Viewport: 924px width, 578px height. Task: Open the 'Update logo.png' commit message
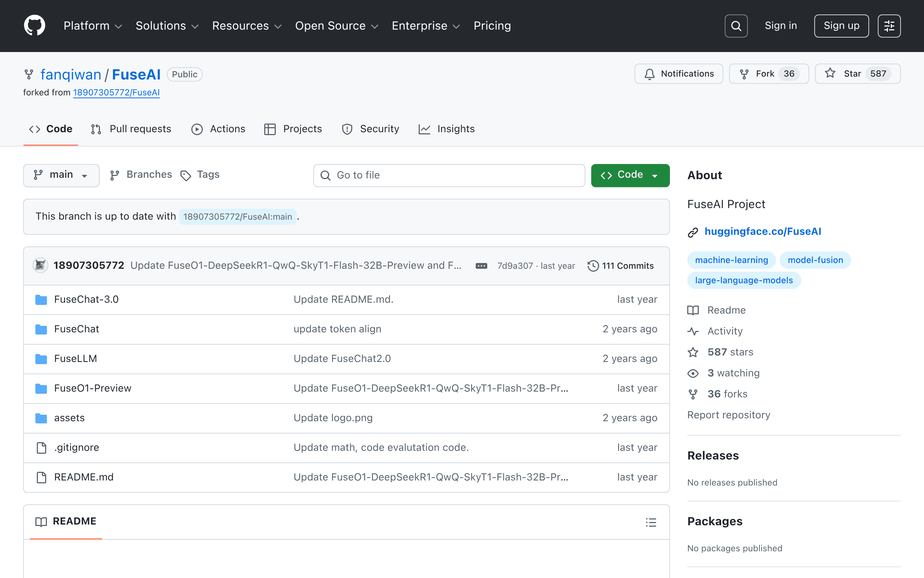[x=333, y=418]
